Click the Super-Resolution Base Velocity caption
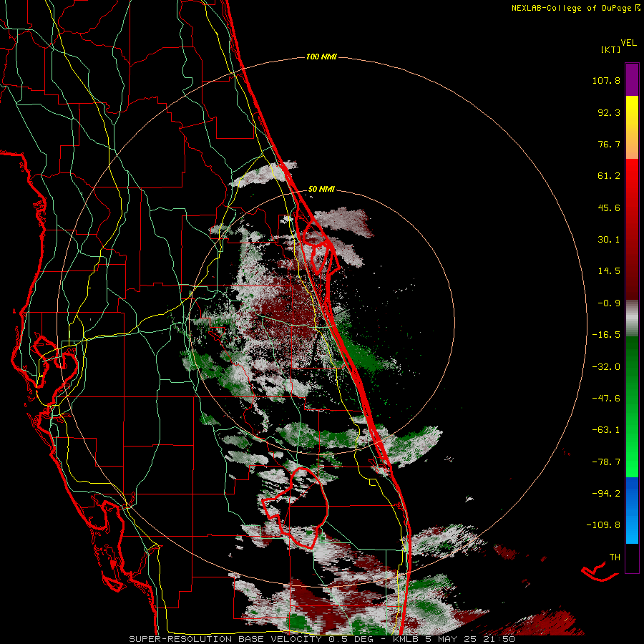The height and width of the screenshot is (644, 644). 322,639
